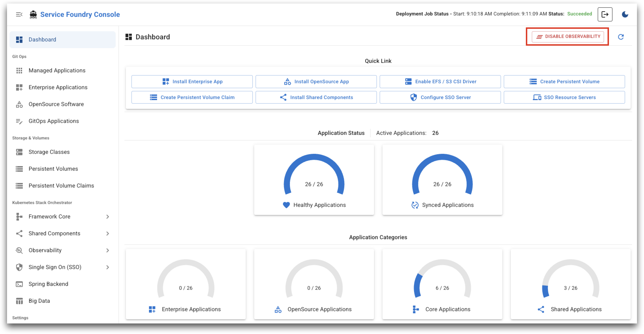
Task: Click the Spring Backend terminal icon
Action: [19, 284]
